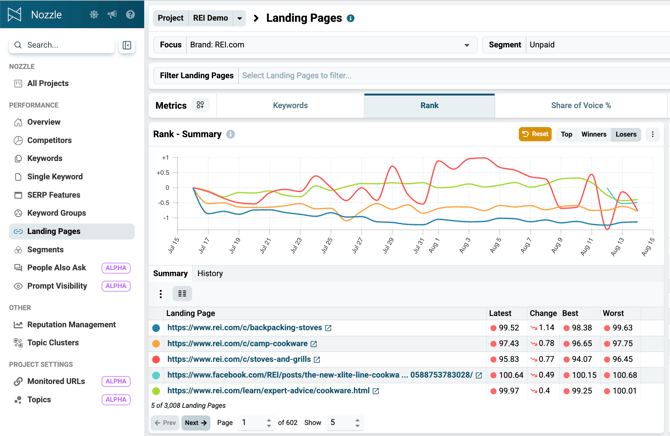The width and height of the screenshot is (670, 436).
Task: Collapse the sidebar with panel icon
Action: [x=127, y=45]
